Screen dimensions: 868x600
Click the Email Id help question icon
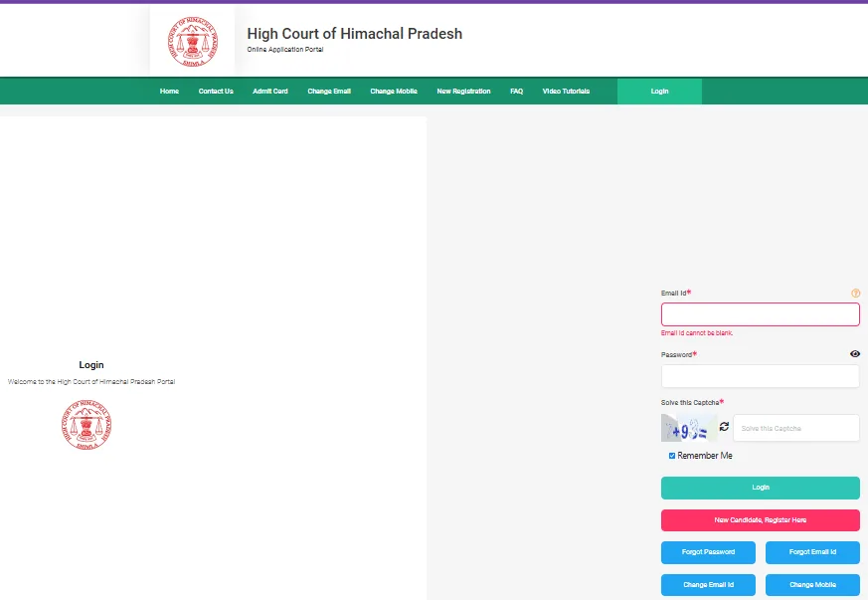(855, 294)
